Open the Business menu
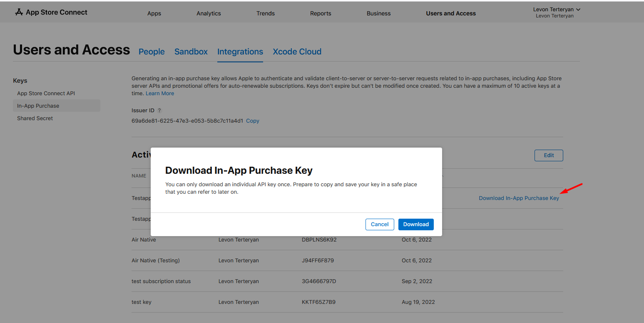This screenshot has width=644, height=323. 378,13
